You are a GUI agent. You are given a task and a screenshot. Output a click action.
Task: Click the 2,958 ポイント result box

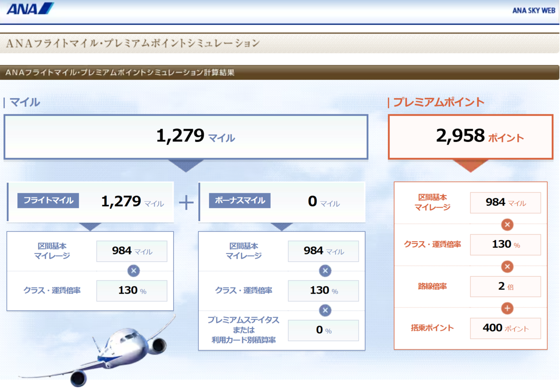point(470,137)
